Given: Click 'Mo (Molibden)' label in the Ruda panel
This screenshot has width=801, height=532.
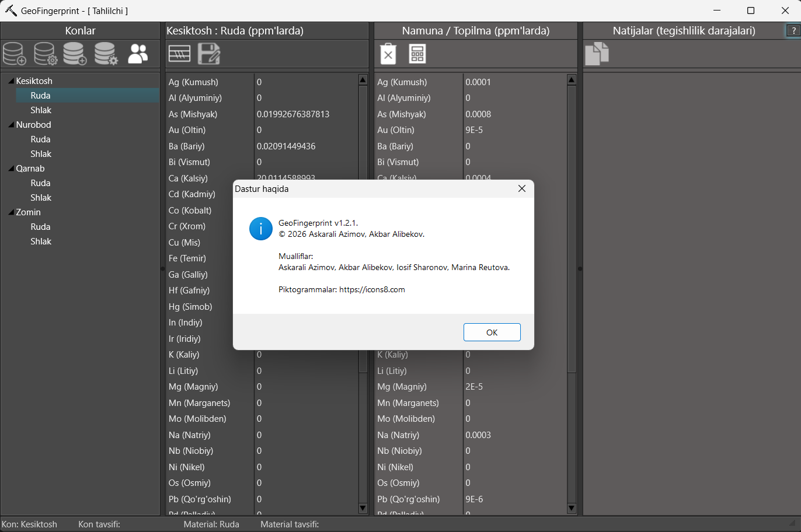Looking at the screenshot, I should tap(197, 419).
